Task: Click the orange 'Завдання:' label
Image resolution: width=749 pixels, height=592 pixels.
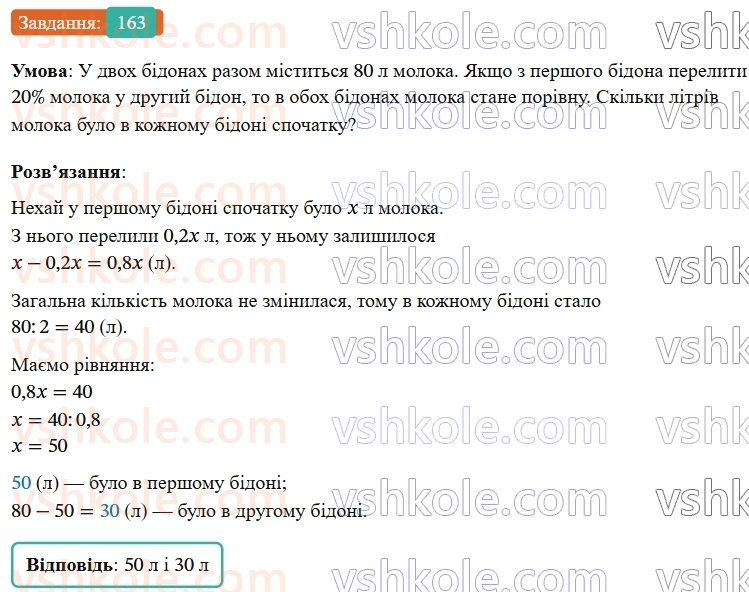Action: tap(59, 22)
